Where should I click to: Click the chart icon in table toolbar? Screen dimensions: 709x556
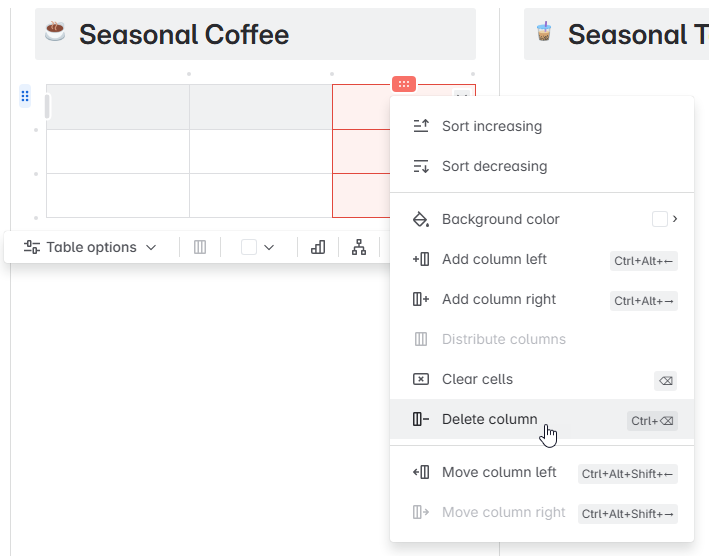pos(318,247)
